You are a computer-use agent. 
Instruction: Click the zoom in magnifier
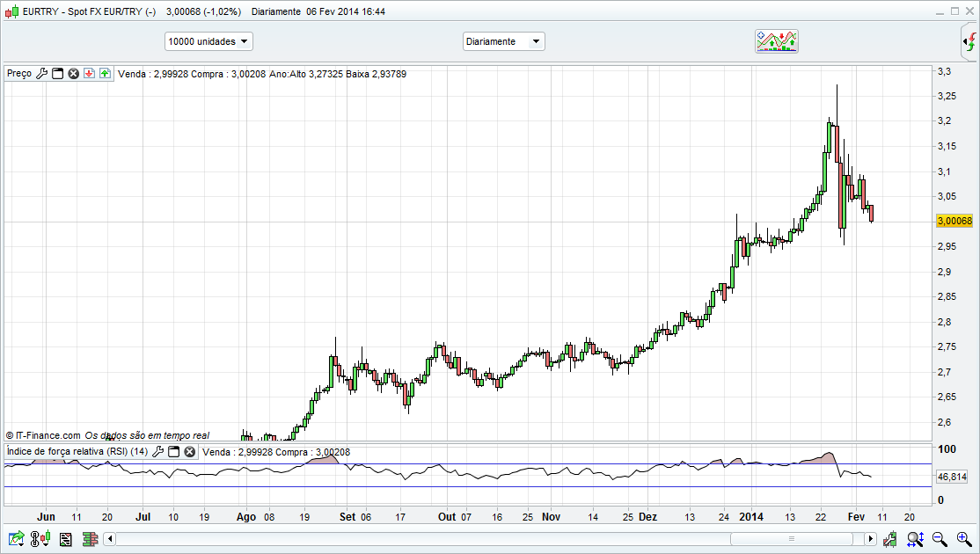(964, 539)
